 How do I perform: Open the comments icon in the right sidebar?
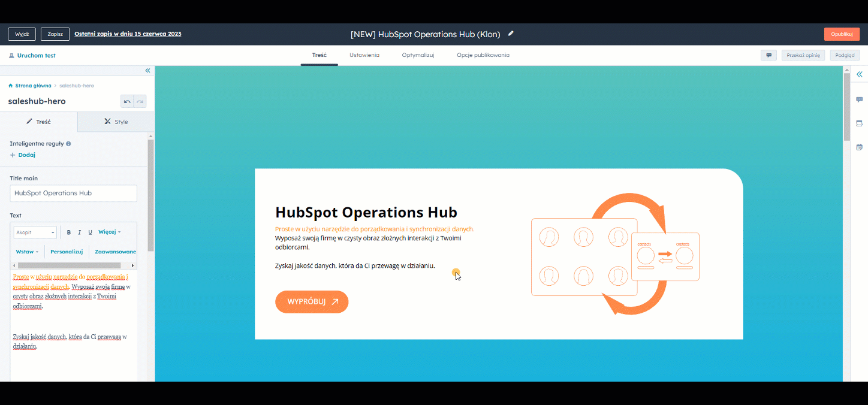click(859, 99)
